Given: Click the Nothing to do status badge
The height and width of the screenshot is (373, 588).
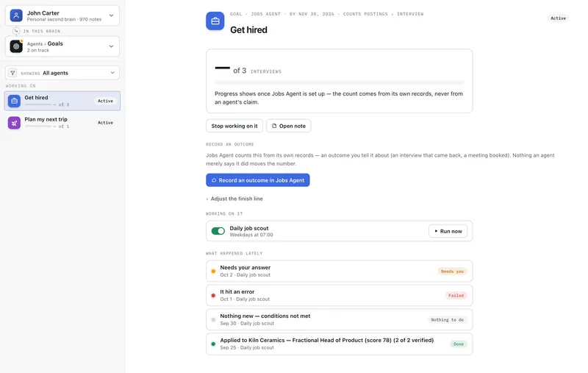Looking at the screenshot, I should click(448, 320).
